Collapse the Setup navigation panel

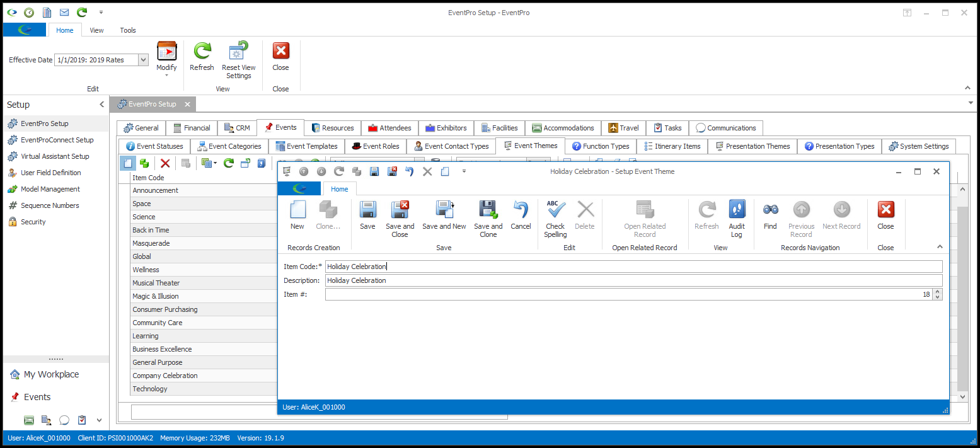pos(101,105)
